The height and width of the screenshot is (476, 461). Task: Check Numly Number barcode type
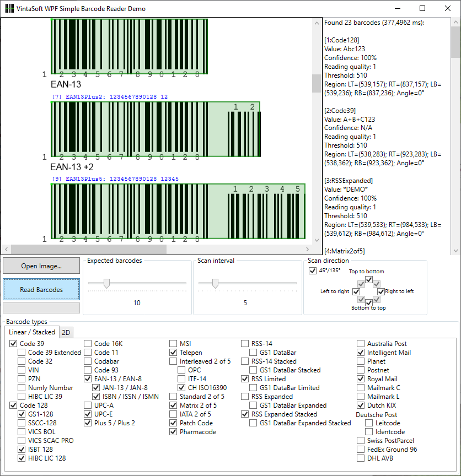coord(22,387)
